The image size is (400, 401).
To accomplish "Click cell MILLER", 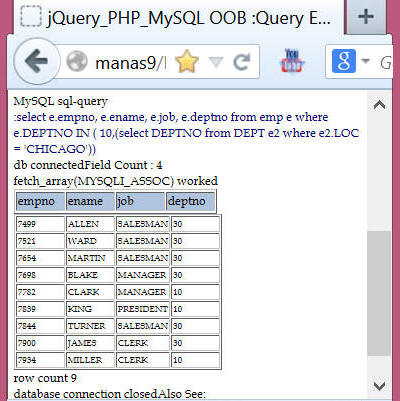I will click(90, 360).
